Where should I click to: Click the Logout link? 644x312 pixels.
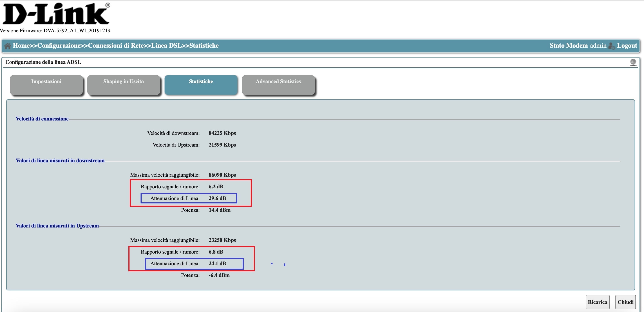pos(627,45)
